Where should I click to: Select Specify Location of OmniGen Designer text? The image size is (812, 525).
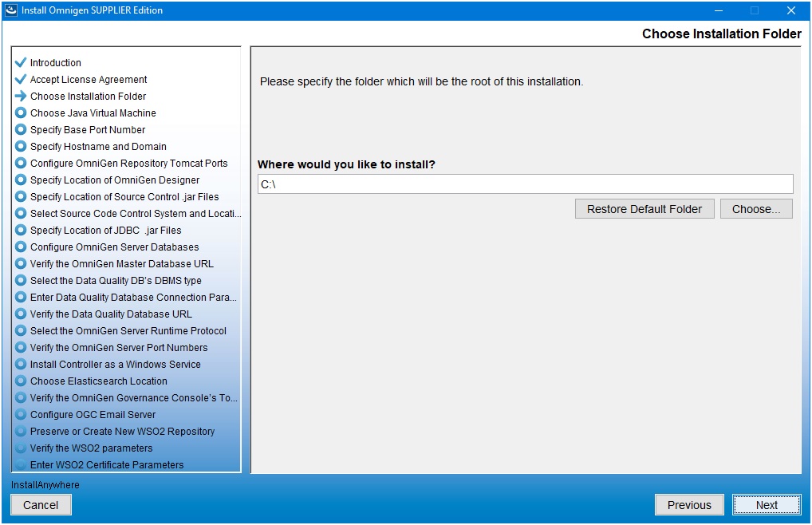(x=114, y=180)
